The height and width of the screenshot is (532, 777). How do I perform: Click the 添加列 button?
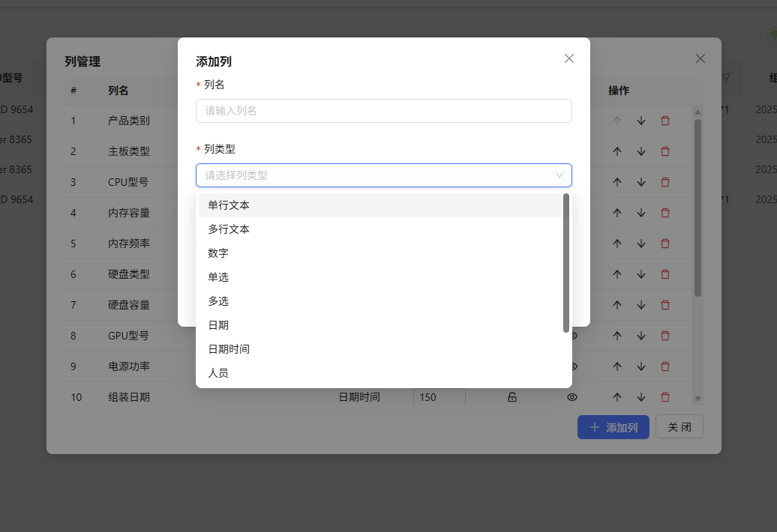click(x=613, y=426)
